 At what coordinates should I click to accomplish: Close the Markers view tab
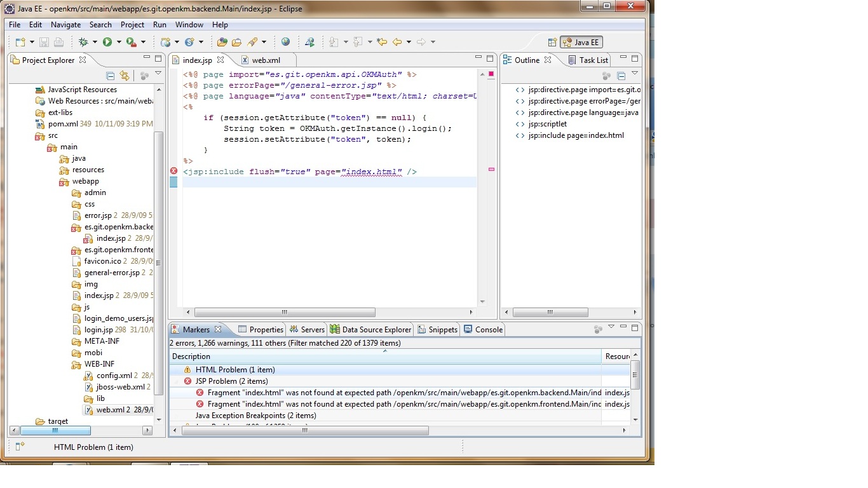coord(217,329)
